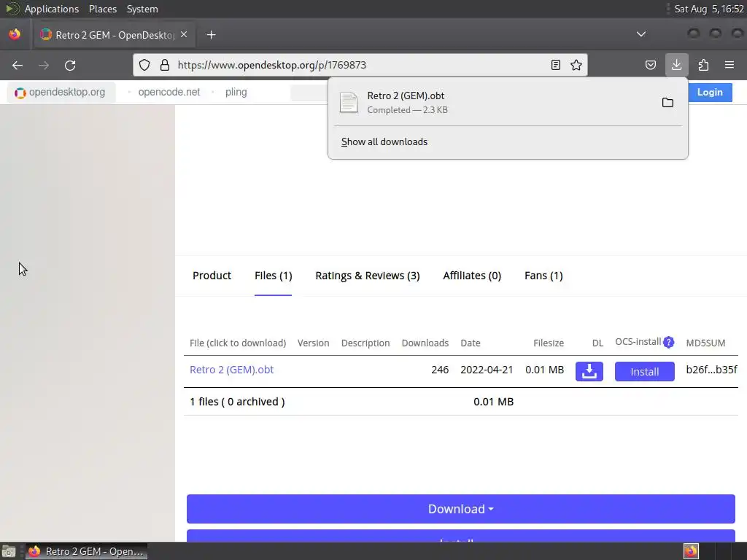Click the blue DL download icon button
This screenshot has width=747, height=560.
(589, 371)
